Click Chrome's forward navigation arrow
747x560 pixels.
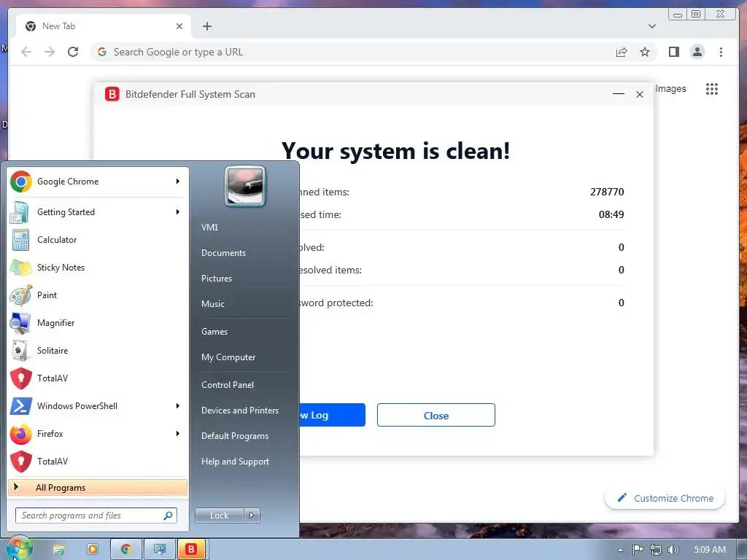tap(50, 52)
